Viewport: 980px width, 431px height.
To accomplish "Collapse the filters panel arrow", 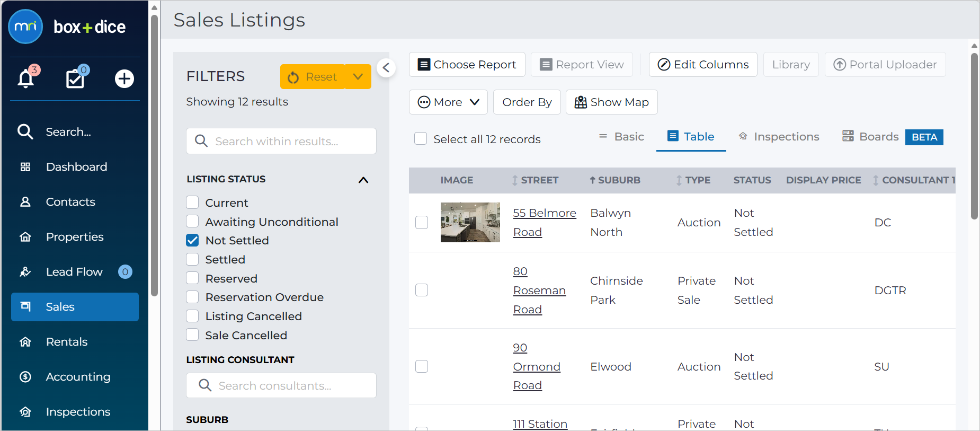I will [x=386, y=68].
